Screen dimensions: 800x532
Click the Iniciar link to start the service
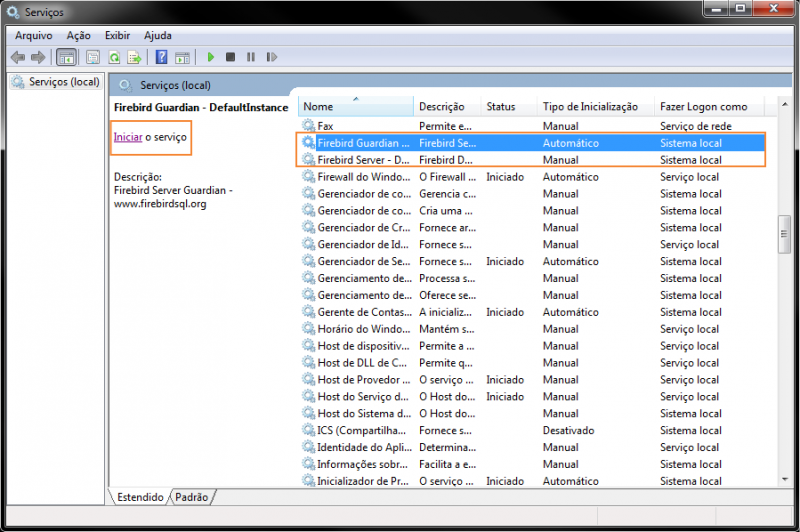tap(127, 137)
